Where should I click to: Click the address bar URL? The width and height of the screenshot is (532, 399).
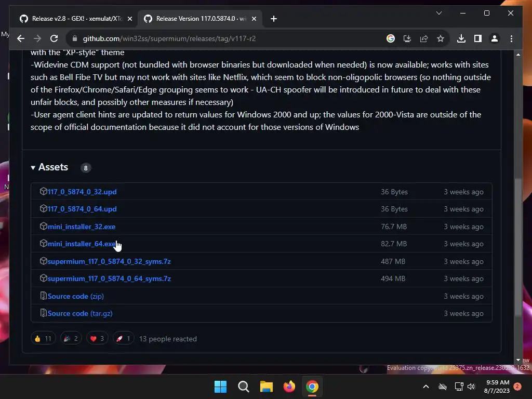point(169,38)
